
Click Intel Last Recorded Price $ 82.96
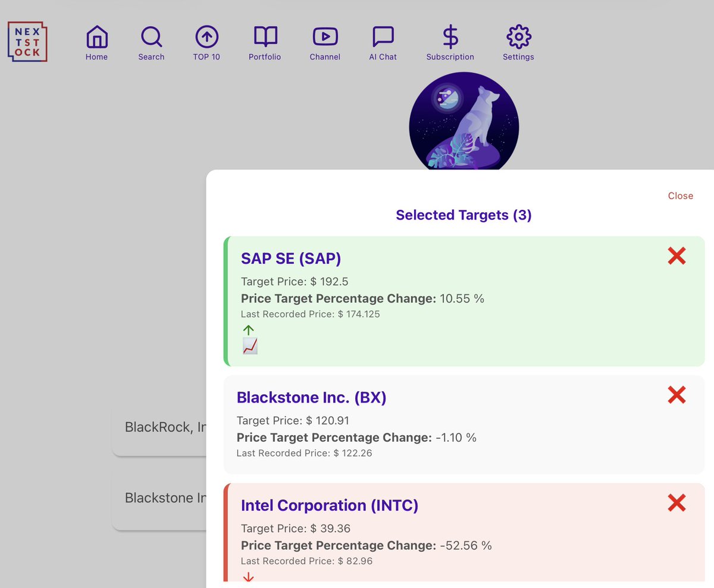tap(306, 561)
